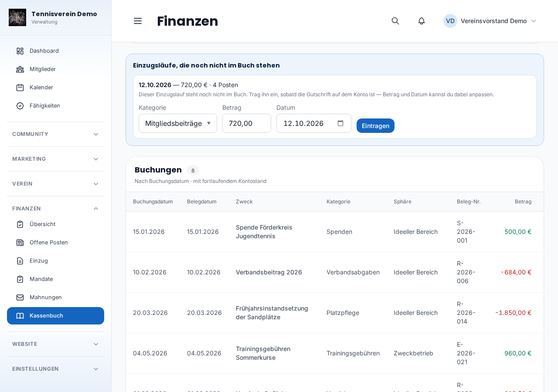Click the Einzug document icon

20,261
